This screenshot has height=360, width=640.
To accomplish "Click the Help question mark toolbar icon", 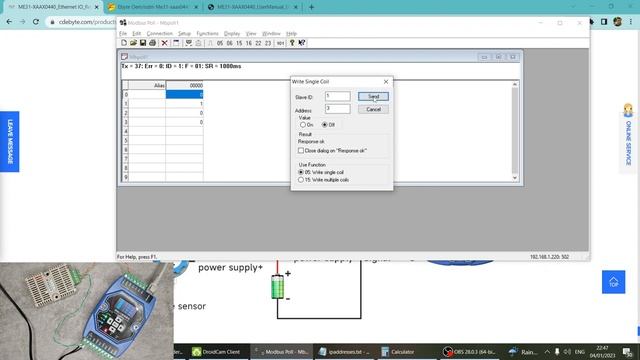I will pos(292,43).
